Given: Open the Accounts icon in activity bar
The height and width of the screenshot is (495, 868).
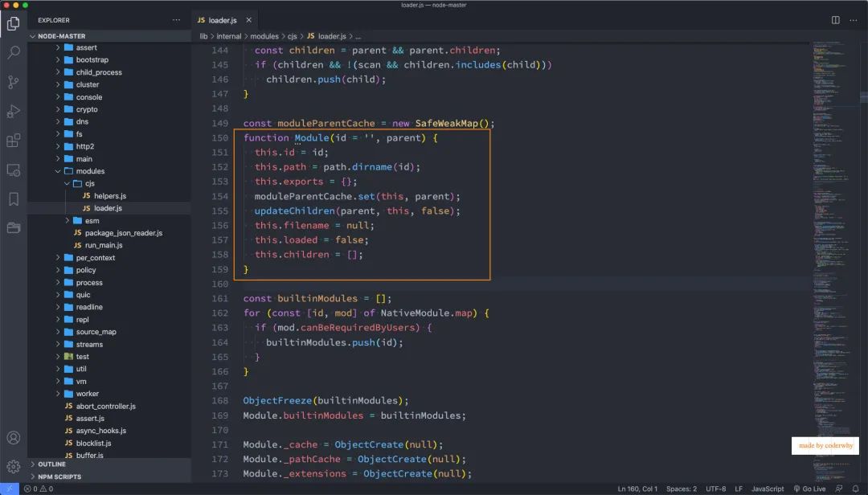Looking at the screenshot, I should pos(14,437).
